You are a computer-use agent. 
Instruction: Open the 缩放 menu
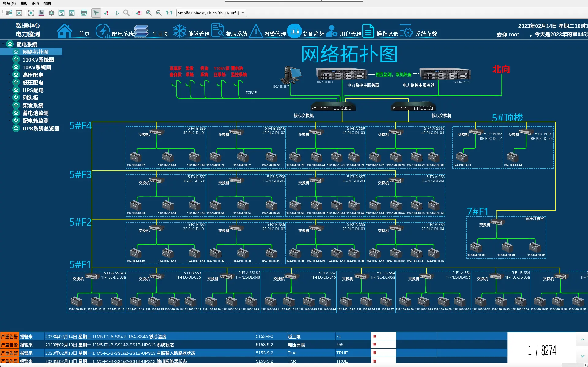pos(36,3)
